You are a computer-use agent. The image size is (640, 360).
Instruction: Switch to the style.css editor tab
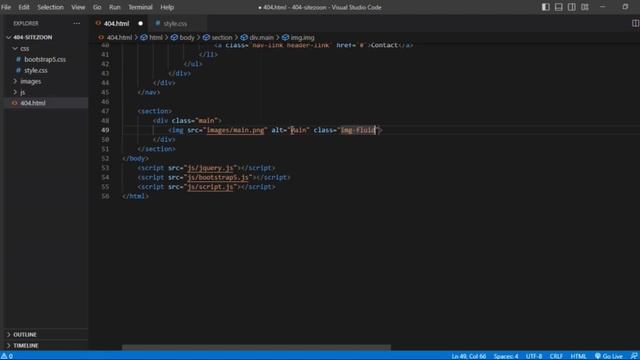tap(176, 24)
